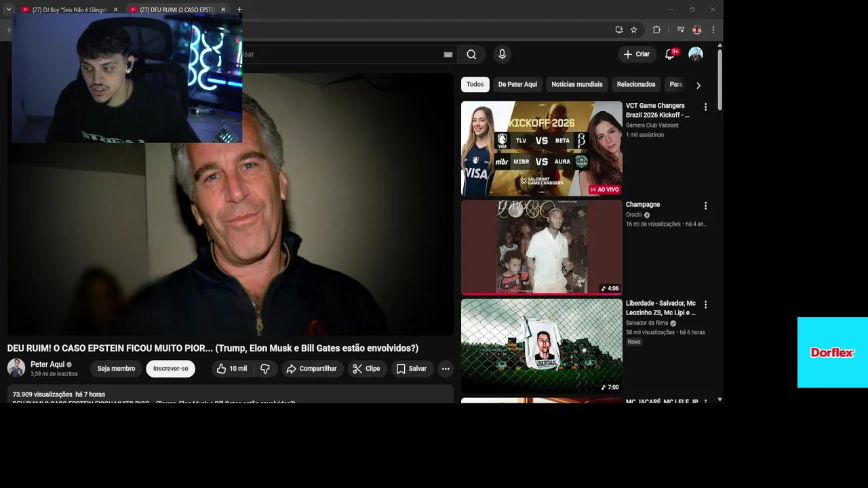Click the YouTube search magnifier button

point(471,54)
